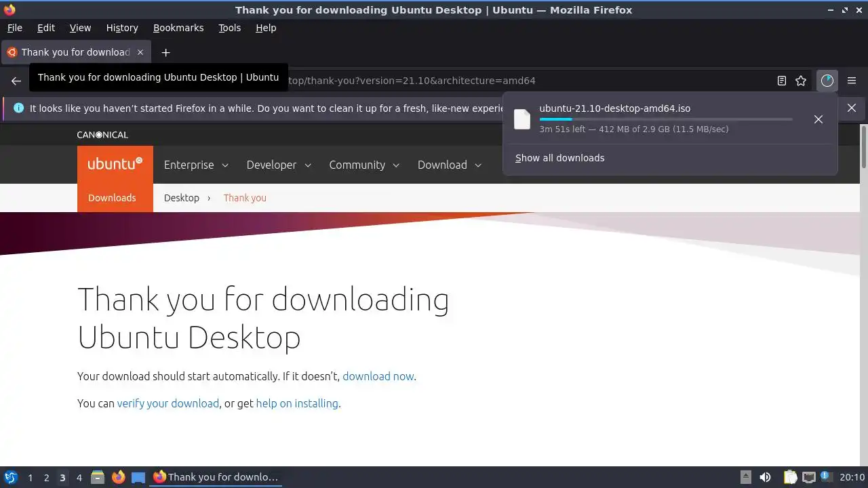The image size is (868, 488).
Task: Open the volume control tray icon
Action: pyautogui.click(x=765, y=477)
